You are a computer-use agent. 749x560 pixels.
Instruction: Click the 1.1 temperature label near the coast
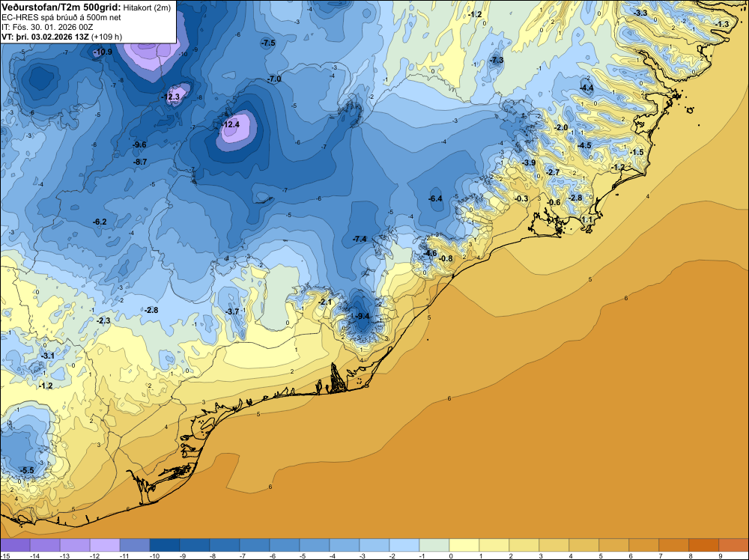click(x=587, y=219)
